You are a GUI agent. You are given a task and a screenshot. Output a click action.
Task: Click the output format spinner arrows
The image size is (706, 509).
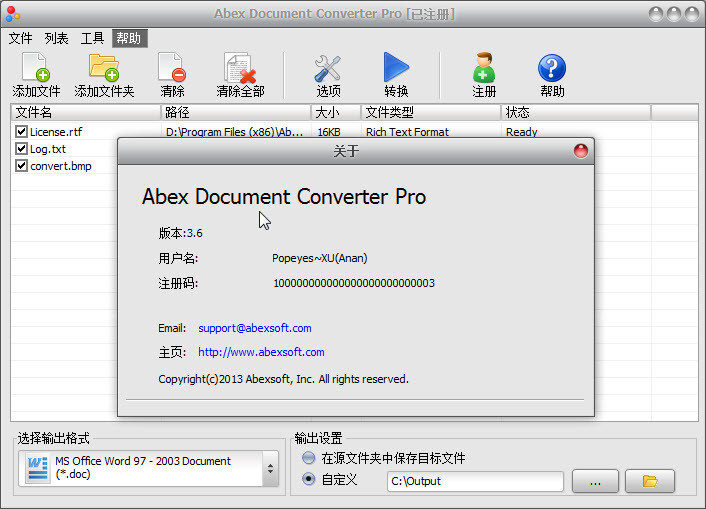(271, 468)
